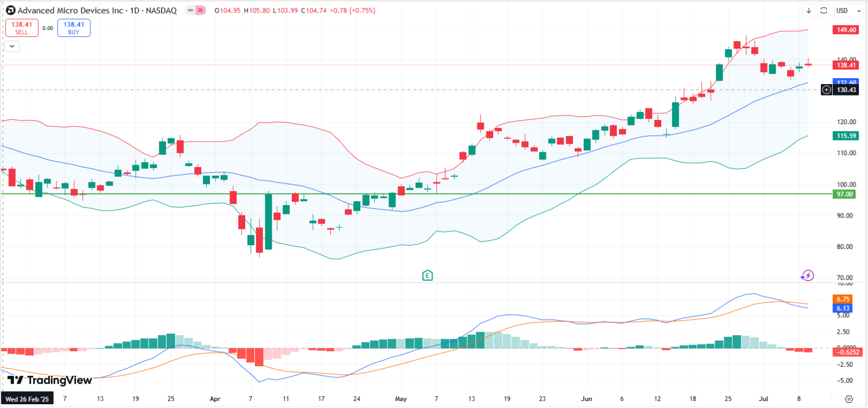Viewport: 868px width, 408px height.
Task: Click the down arrow icon beside USD
Action: coord(809,10)
